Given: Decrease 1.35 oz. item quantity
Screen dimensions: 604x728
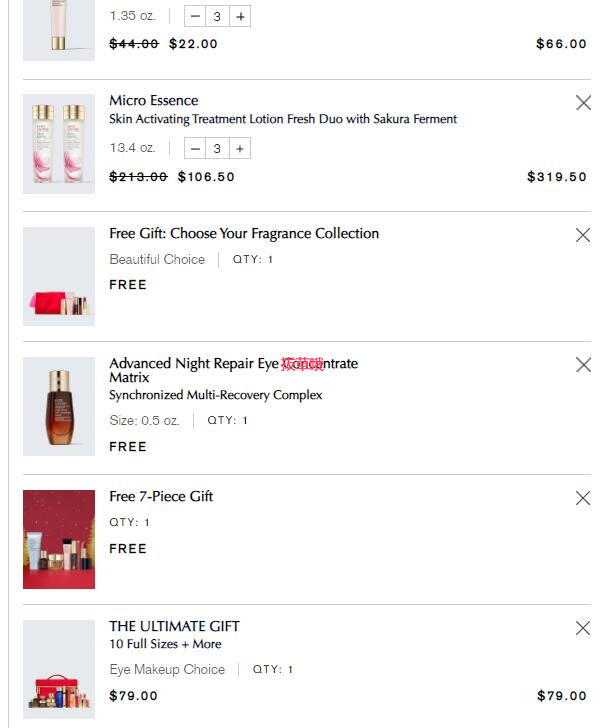Looking at the screenshot, I should coord(195,17).
